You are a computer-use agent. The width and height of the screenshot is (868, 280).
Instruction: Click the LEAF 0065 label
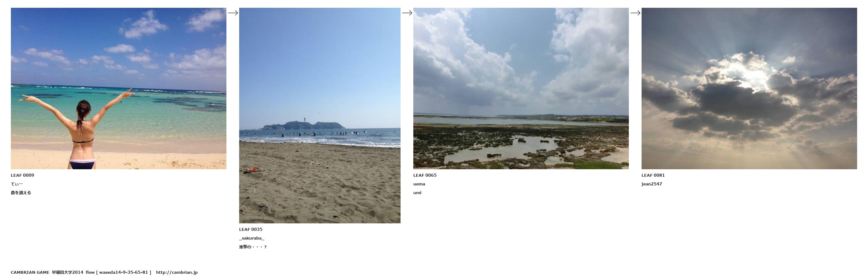point(425,175)
